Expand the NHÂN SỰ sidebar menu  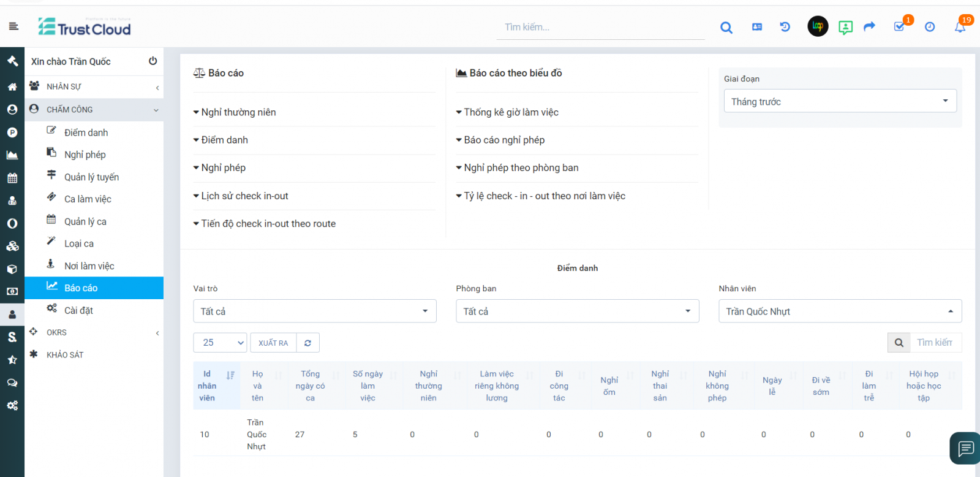point(94,86)
